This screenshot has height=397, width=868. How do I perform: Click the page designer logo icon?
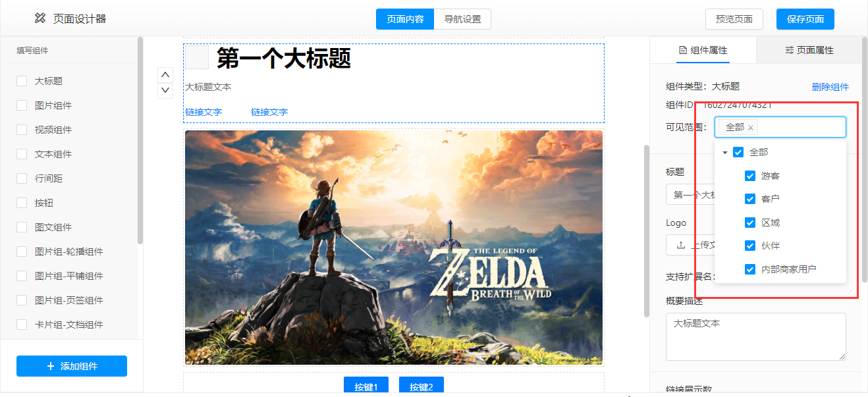(x=41, y=18)
